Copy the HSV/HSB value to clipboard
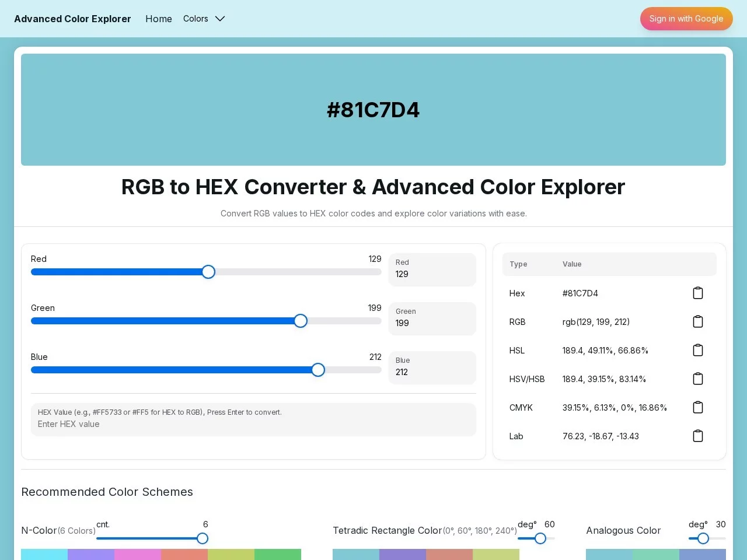This screenshot has height=560, width=747. pos(697,379)
